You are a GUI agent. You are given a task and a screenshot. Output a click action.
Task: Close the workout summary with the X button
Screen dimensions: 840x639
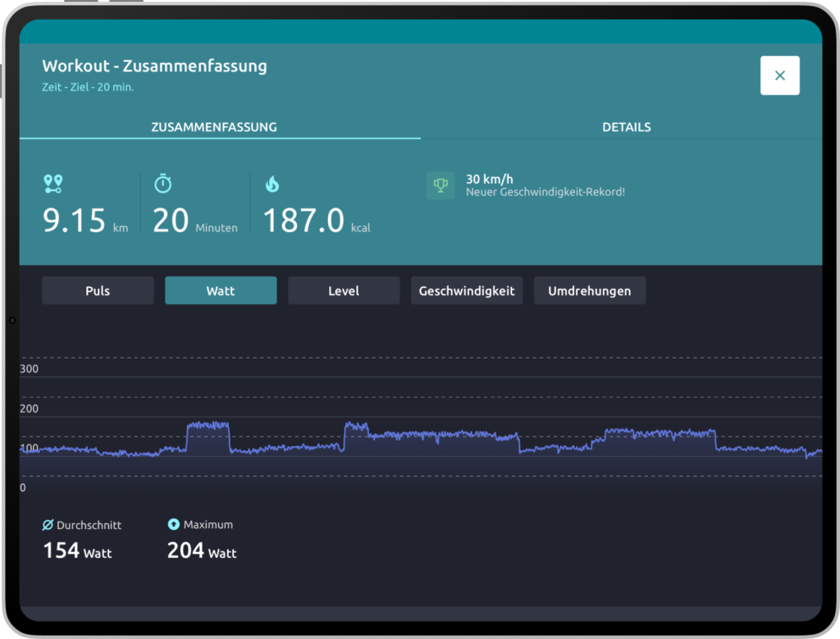(x=779, y=75)
